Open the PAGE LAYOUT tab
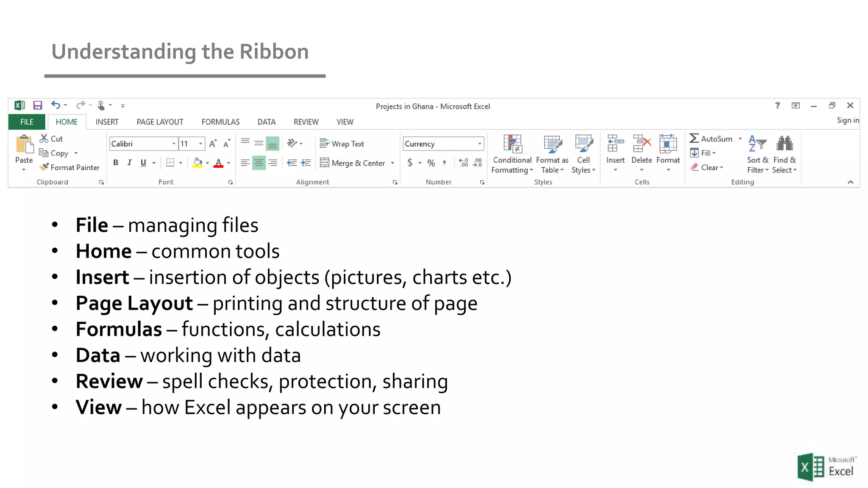This screenshot has height=488, width=868. coord(160,122)
